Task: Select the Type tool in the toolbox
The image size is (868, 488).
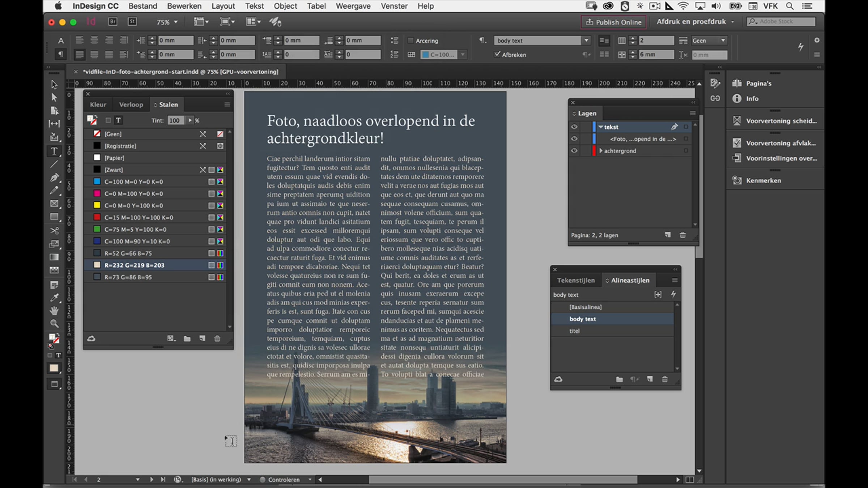Action: pyautogui.click(x=54, y=151)
